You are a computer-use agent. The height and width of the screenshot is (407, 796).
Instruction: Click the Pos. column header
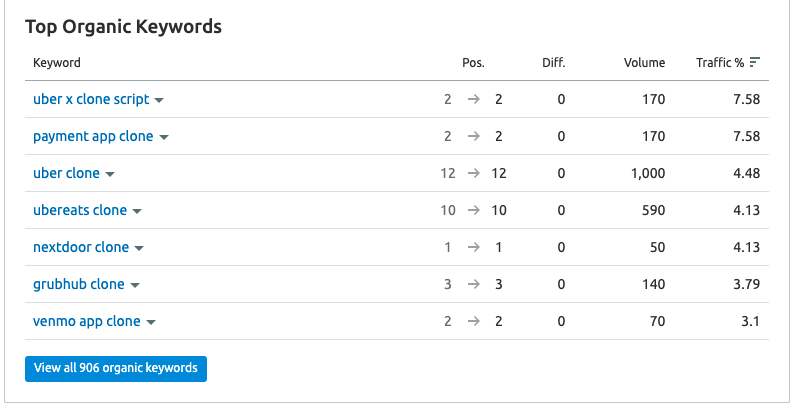(x=473, y=62)
